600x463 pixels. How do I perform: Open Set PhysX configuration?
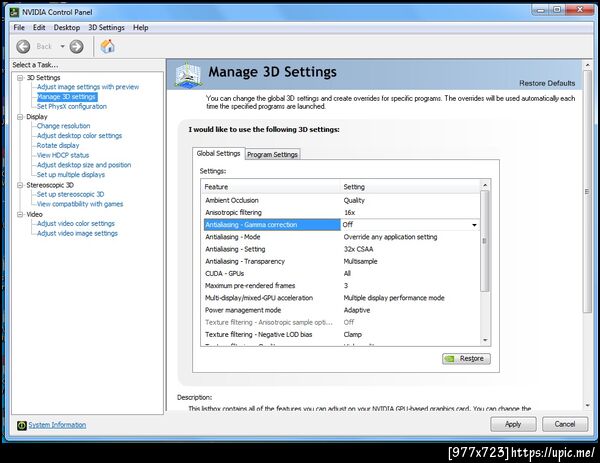point(72,106)
